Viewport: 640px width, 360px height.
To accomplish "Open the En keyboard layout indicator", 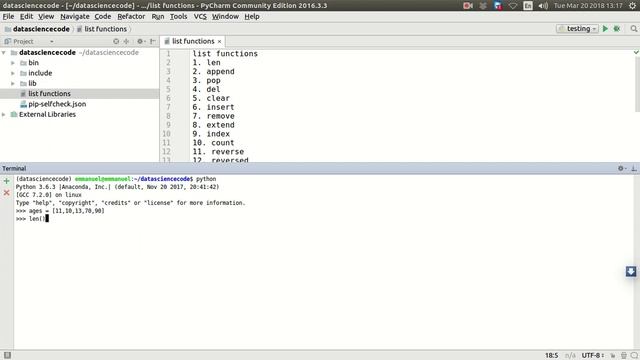I will [x=528, y=6].
